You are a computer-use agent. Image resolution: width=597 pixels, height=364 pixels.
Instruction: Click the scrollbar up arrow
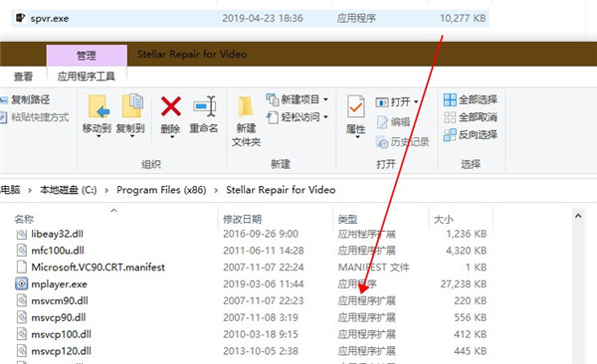tap(578, 216)
